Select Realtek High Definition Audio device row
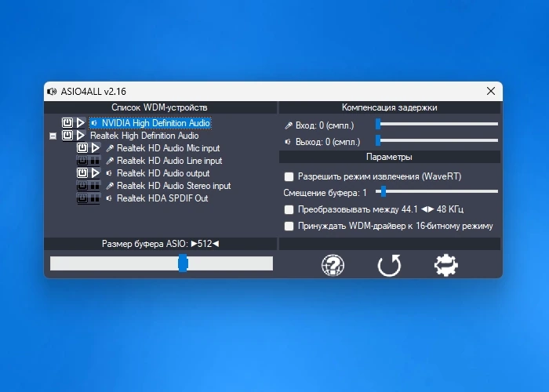Viewport: 549px width, 392px height. point(144,136)
